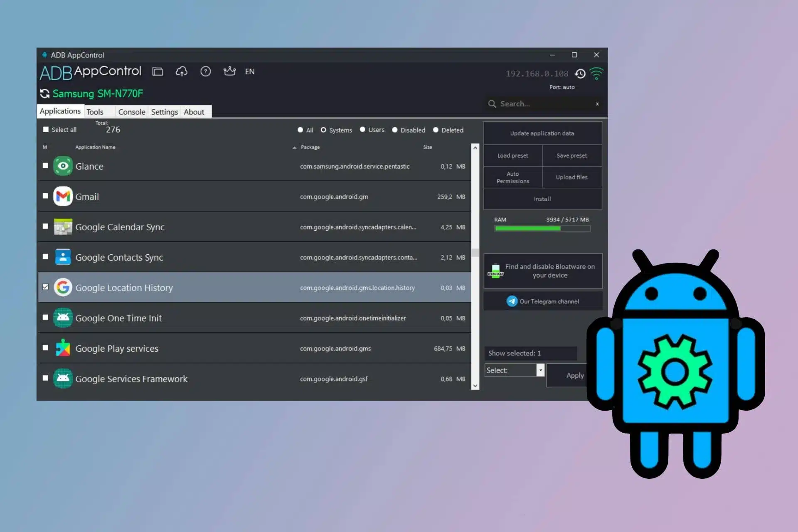Click the Google Calendar Sync icon

pos(63,227)
